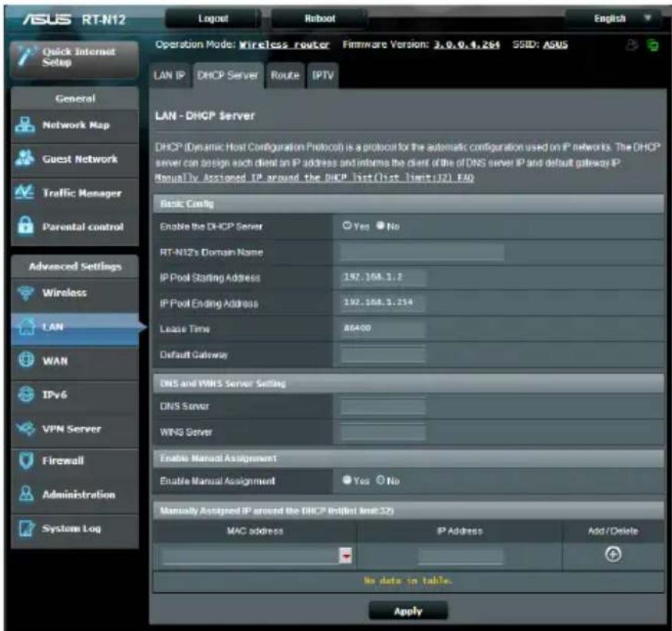Click the LAN house icon

tap(26, 327)
